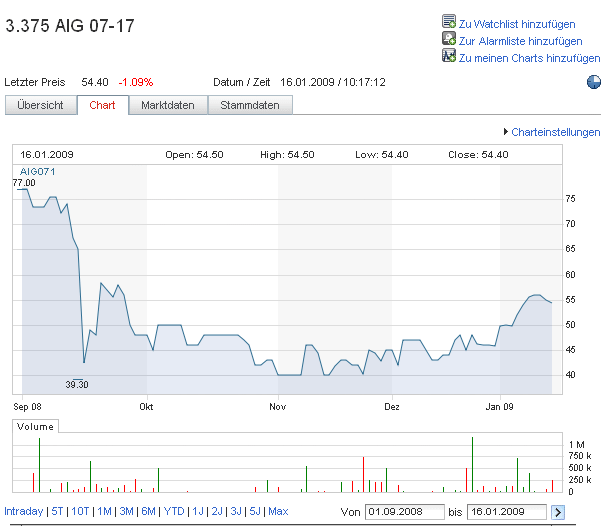Select Intraday time range

pos(24,511)
